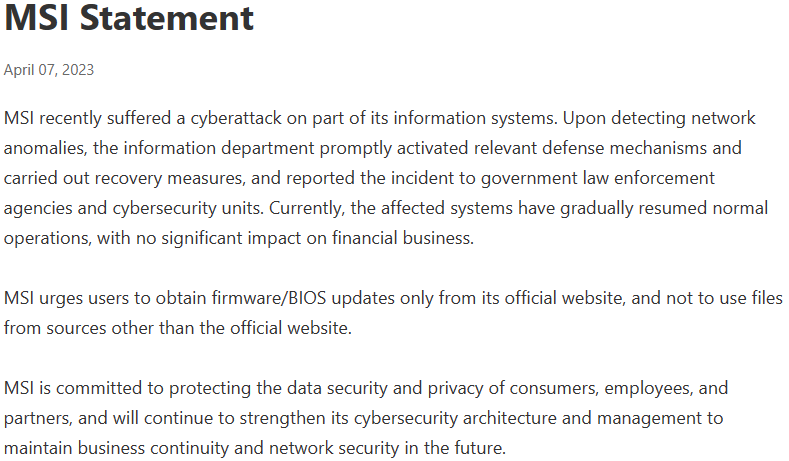Click 'gradually resumed normal' text
Screen dimensions: 789x461
click(x=664, y=208)
